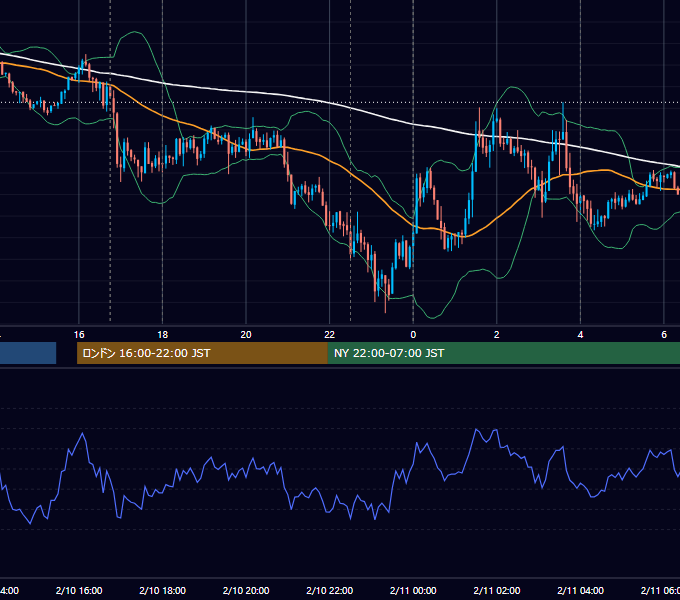Click the 0 hour label on price chart axis
The height and width of the screenshot is (600, 680).
[x=413, y=335]
